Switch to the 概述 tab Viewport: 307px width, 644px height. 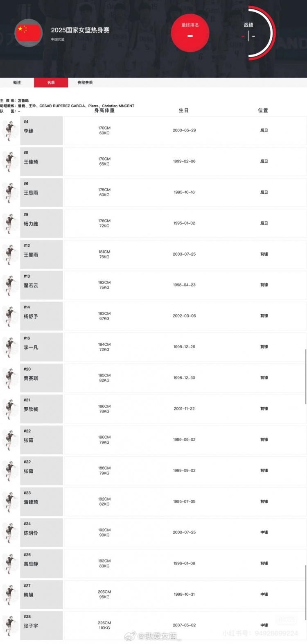[17, 83]
